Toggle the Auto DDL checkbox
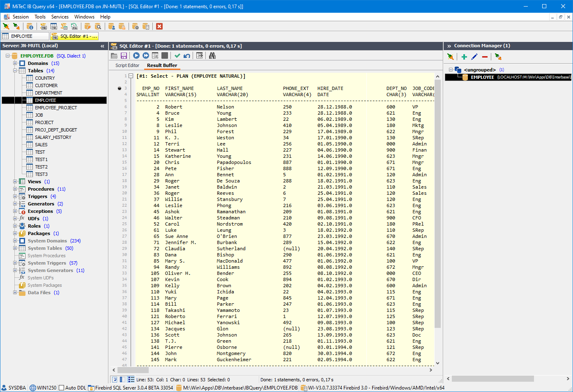Image resolution: width=573 pixels, height=392 pixels. click(x=61, y=387)
